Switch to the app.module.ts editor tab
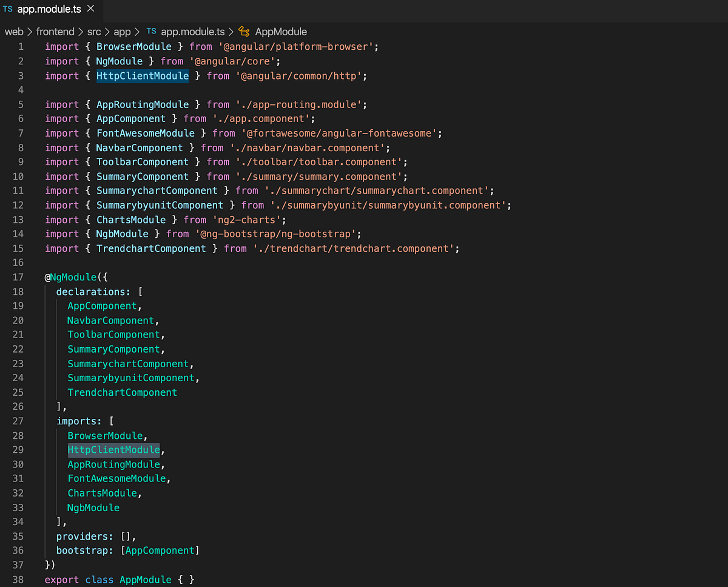Image resolution: width=728 pixels, height=587 pixels. click(x=49, y=8)
